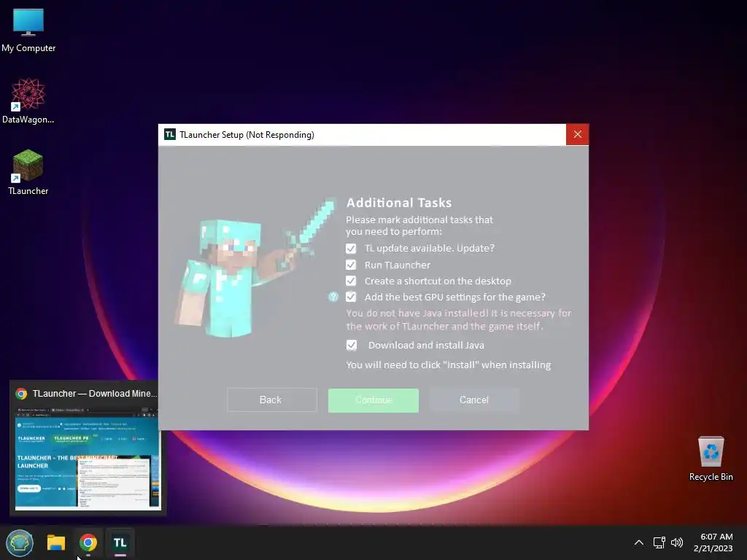This screenshot has height=560, width=747.
Task: Close the TLauncher Setup window
Action: (x=578, y=135)
